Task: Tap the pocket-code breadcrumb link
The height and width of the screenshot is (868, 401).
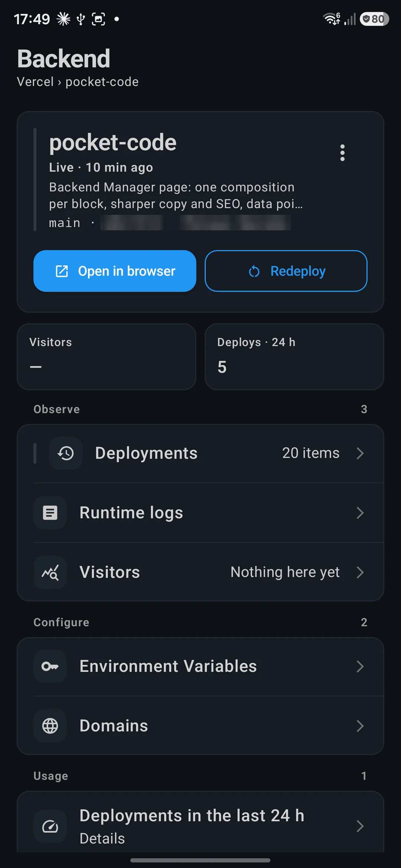Action: pyautogui.click(x=102, y=82)
